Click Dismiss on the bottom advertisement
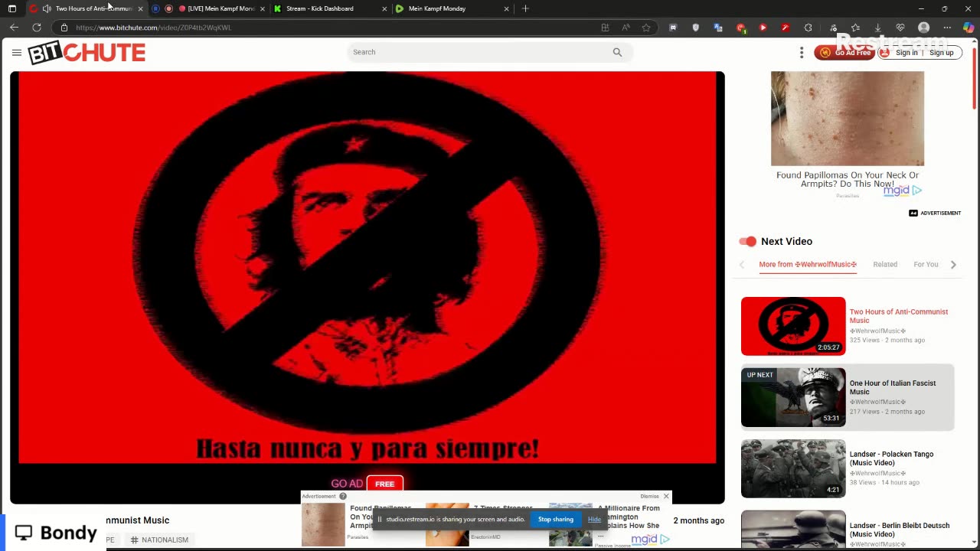Screen dimensions: 980x551 tap(649, 496)
